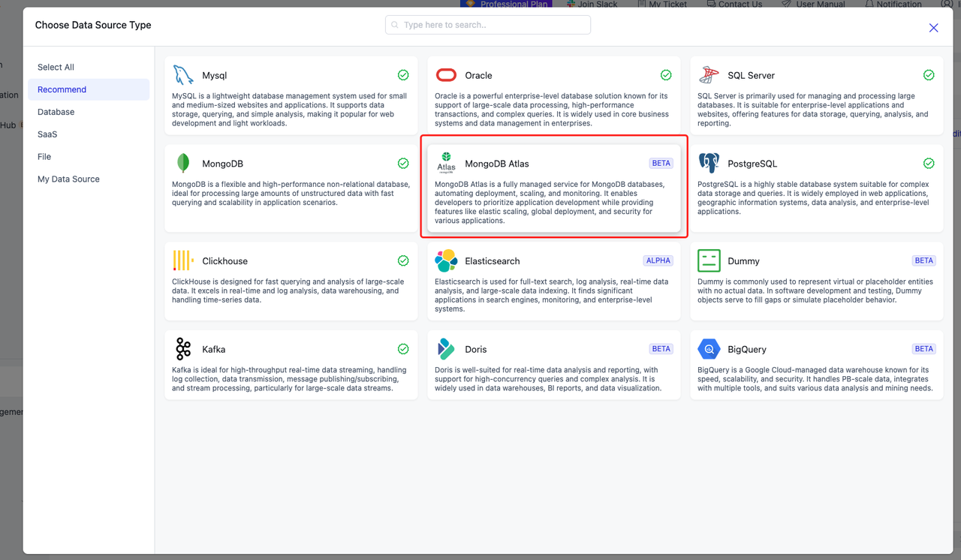Open User Manual in background page header
Screen dimensions: 961x560
pyautogui.click(x=814, y=4)
